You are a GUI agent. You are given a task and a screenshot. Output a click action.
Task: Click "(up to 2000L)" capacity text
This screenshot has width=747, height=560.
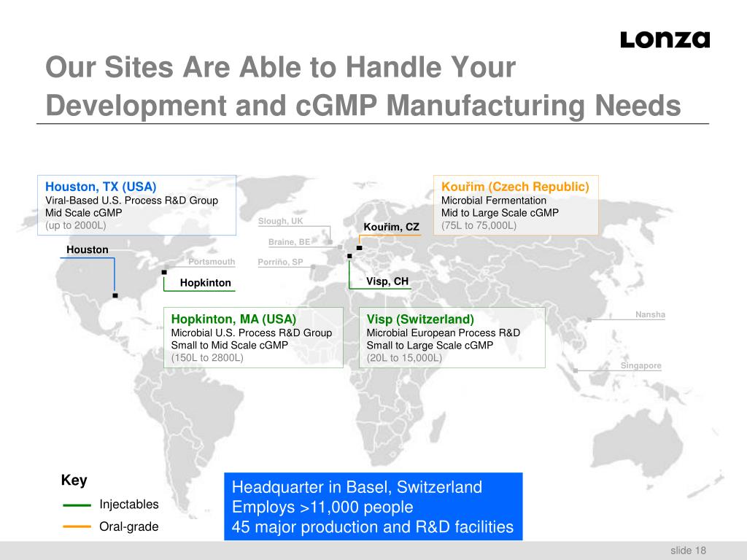[x=76, y=225]
